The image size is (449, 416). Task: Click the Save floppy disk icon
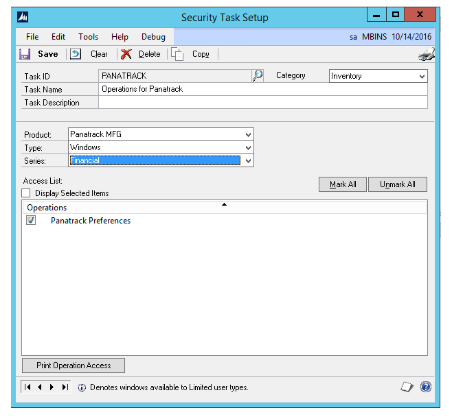(x=24, y=54)
